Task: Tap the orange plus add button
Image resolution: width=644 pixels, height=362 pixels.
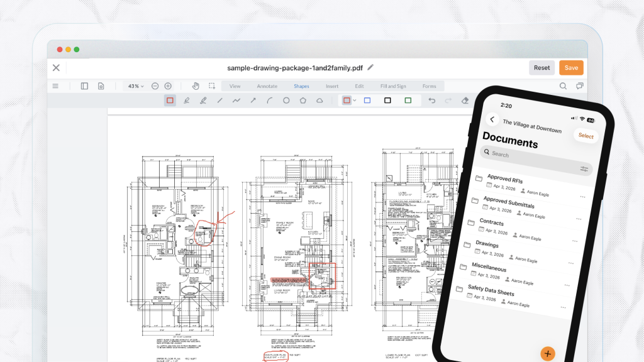Action: 548,353
